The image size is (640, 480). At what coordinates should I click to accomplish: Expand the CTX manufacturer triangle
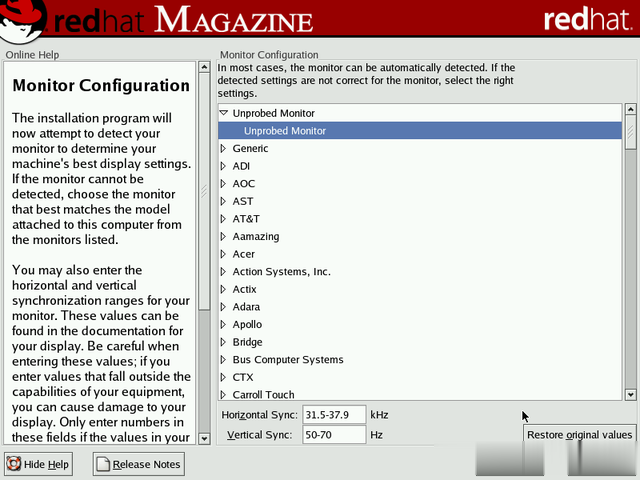(223, 377)
